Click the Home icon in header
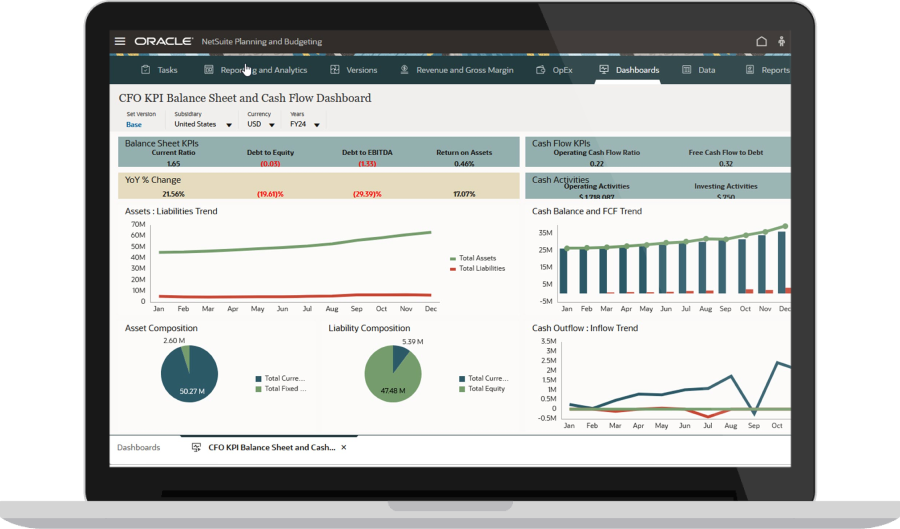This screenshot has height=529, width=900. tap(761, 42)
